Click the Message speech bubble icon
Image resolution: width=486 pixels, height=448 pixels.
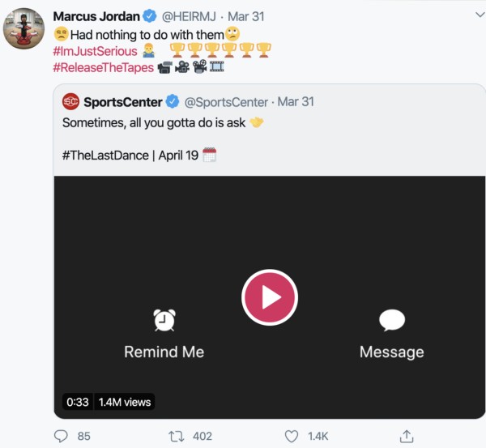point(392,320)
